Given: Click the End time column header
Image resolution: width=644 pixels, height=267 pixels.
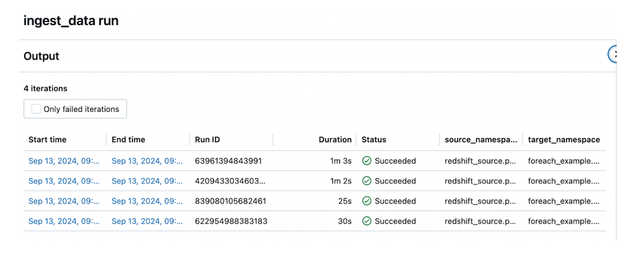Looking at the screenshot, I should point(128,140).
